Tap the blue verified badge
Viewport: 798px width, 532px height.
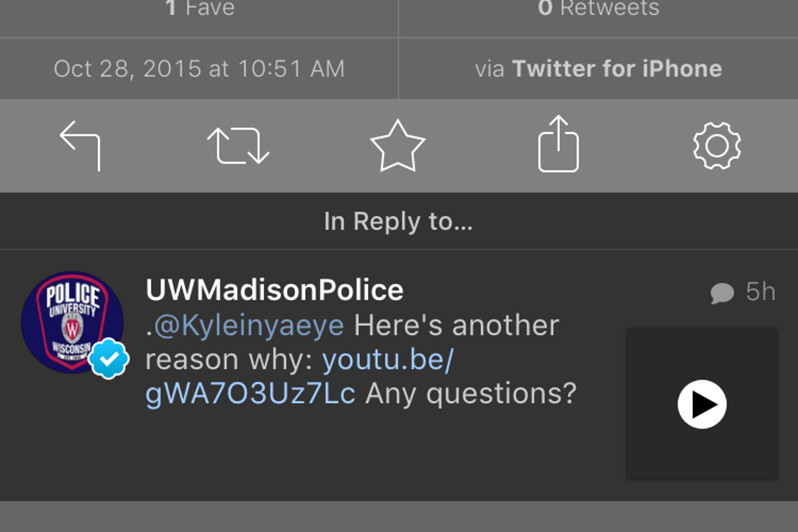pyautogui.click(x=109, y=358)
